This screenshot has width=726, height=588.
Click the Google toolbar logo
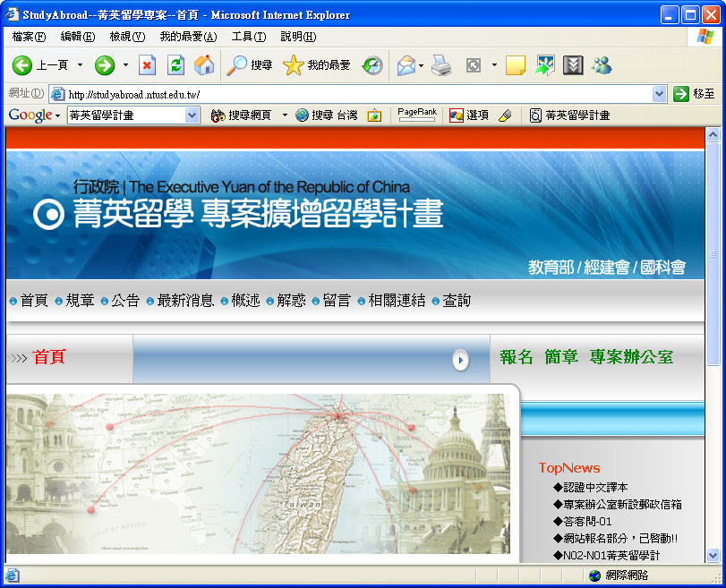click(30, 115)
